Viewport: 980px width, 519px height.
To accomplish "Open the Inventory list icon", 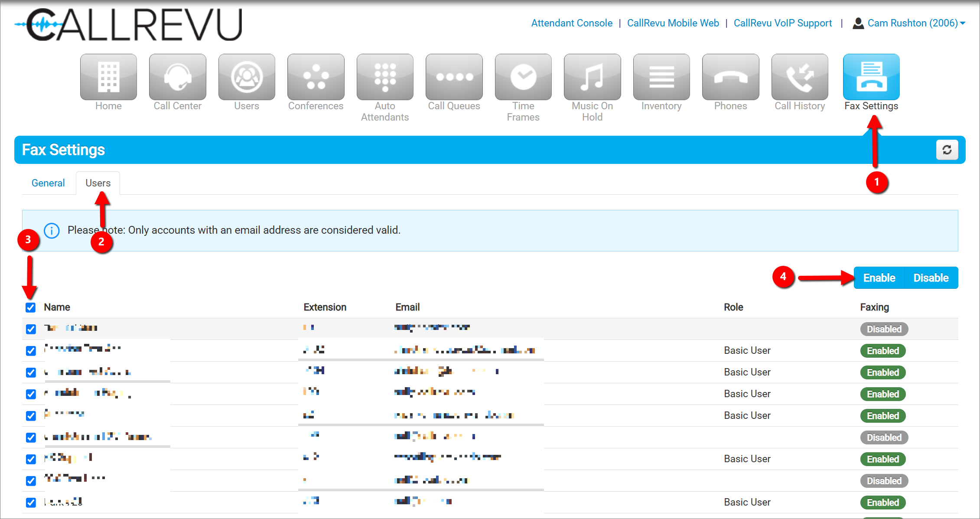I will click(661, 77).
